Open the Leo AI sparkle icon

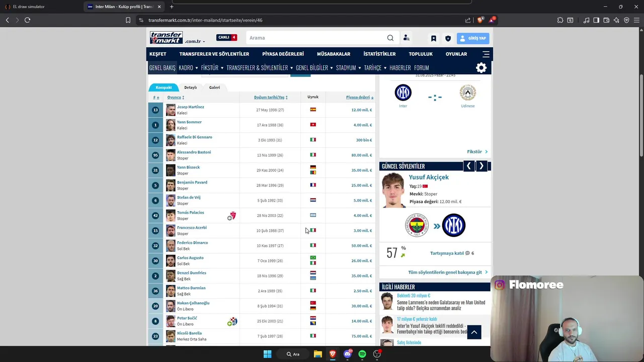pos(616,20)
